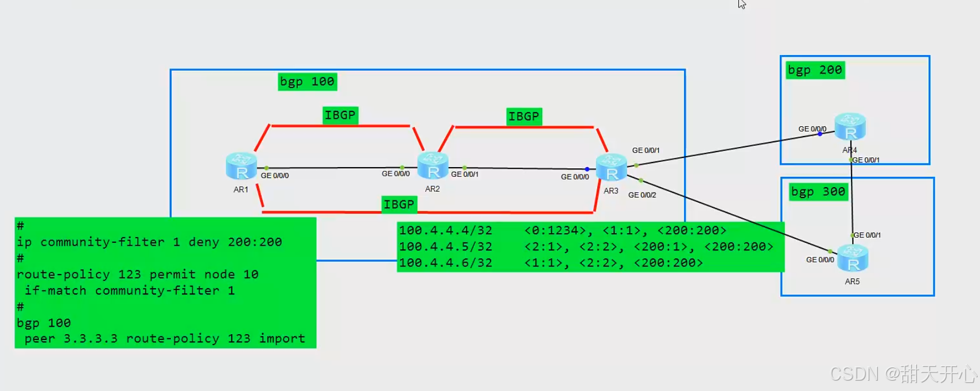The height and width of the screenshot is (391, 980).
Task: Click AR3's GE 0/0/1 port label
Action: (646, 150)
